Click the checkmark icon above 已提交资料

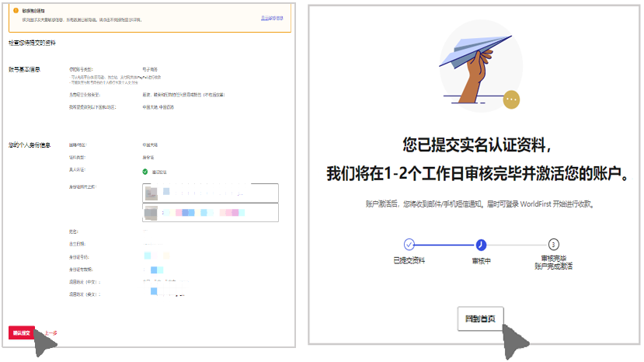click(409, 245)
